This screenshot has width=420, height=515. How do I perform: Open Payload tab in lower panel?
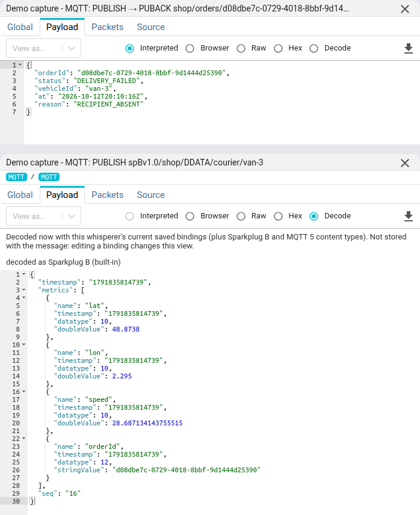[62, 195]
